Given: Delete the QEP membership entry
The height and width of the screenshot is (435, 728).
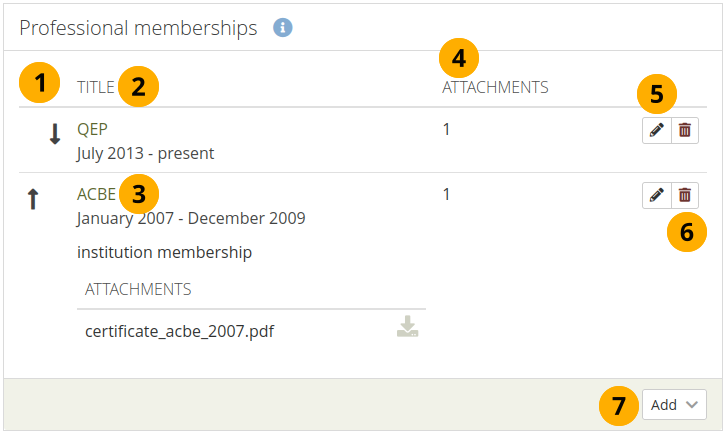Looking at the screenshot, I should tap(684, 131).
